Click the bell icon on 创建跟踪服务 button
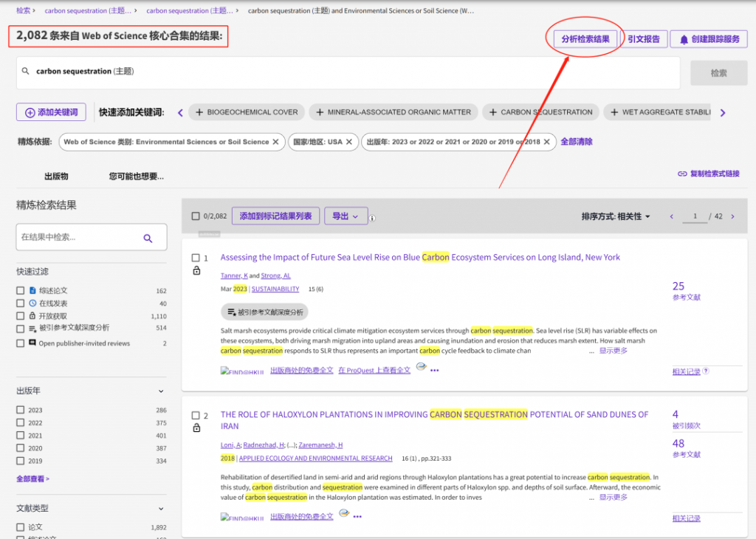 pyautogui.click(x=684, y=38)
